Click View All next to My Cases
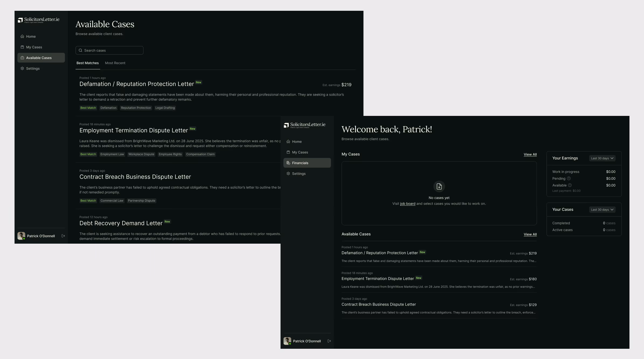Screen dimensions: 644x359 530,154
